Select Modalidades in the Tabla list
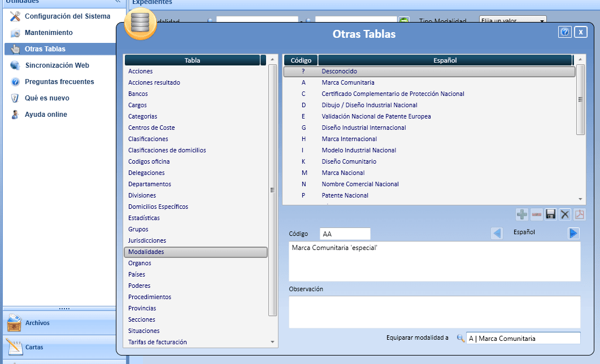 (196, 252)
